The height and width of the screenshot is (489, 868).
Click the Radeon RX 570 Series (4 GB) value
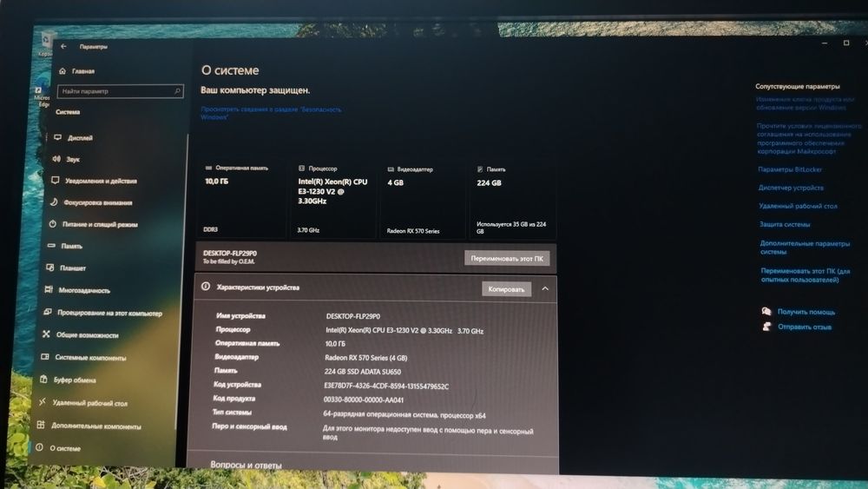(x=366, y=358)
